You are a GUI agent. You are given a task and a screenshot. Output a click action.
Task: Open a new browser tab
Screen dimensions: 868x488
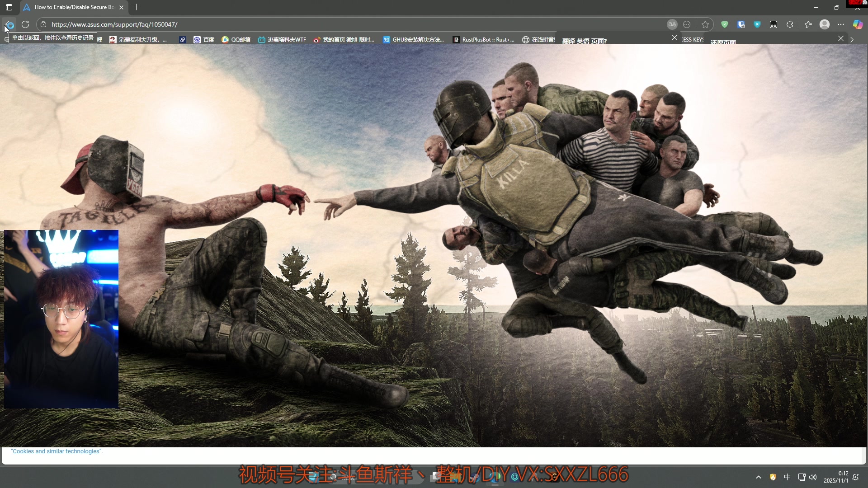pyautogui.click(x=137, y=7)
